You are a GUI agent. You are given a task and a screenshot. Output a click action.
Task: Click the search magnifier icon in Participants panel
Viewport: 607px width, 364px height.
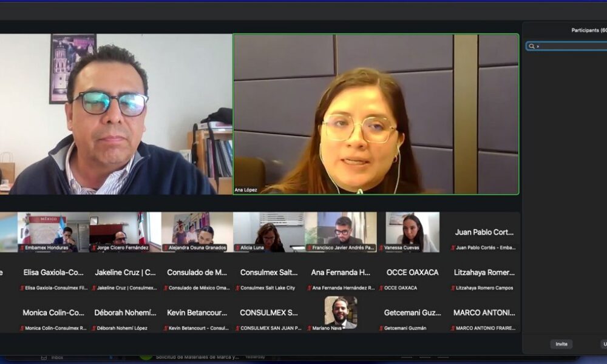pos(532,47)
